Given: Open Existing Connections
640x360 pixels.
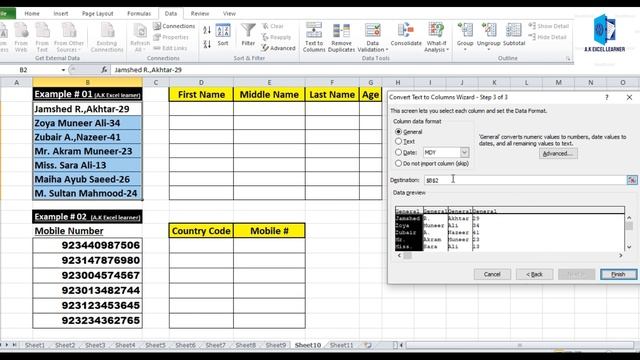Looking at the screenshot, I should (107, 37).
